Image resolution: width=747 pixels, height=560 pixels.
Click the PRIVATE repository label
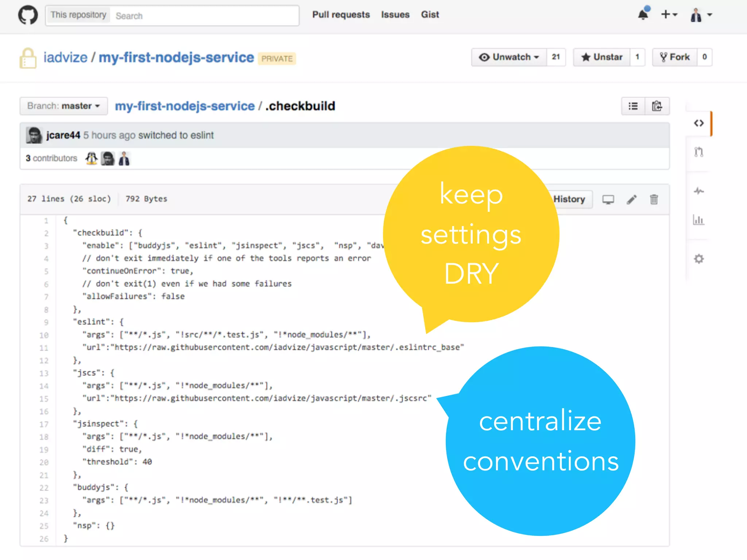click(x=277, y=59)
